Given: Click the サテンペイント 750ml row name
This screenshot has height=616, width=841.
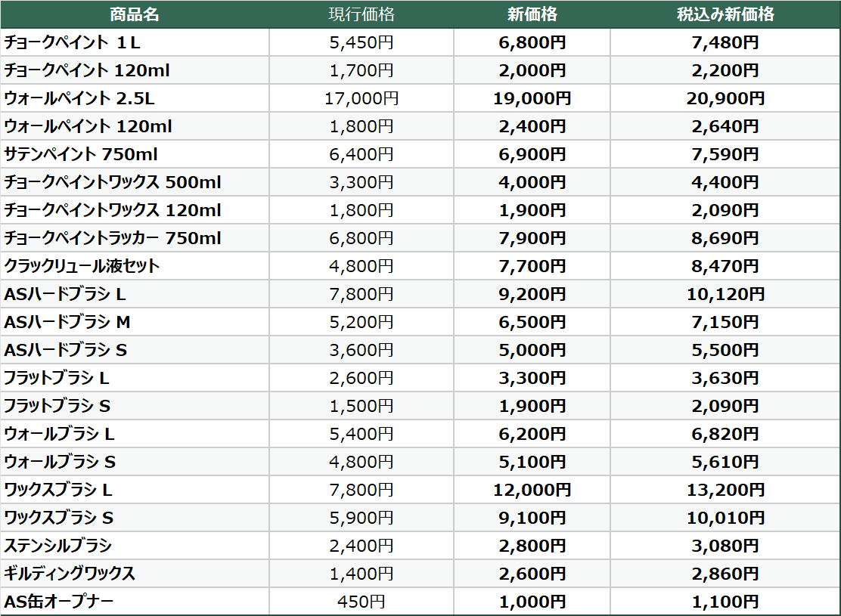Looking at the screenshot, I should point(81,154).
